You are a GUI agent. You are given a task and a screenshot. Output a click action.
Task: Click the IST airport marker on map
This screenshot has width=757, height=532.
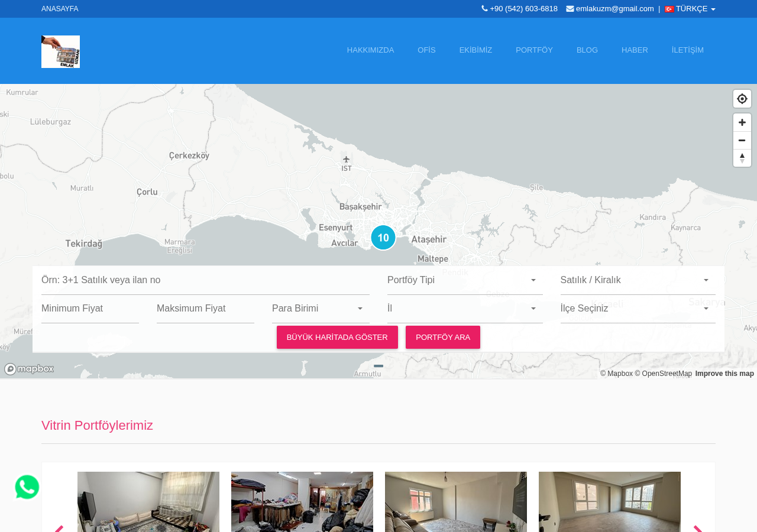click(x=347, y=163)
